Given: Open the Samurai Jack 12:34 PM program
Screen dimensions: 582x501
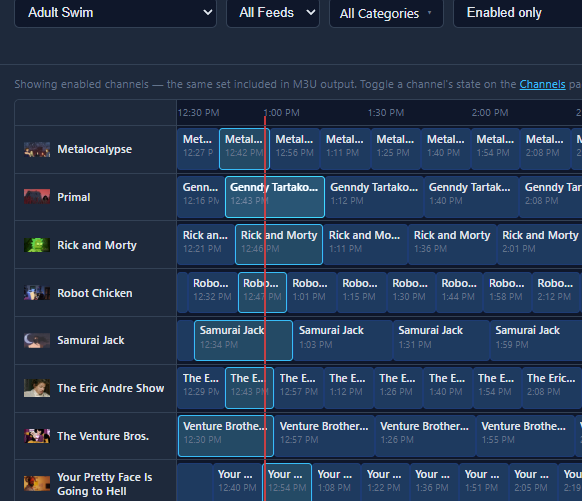Looking at the screenshot, I should [x=243, y=340].
